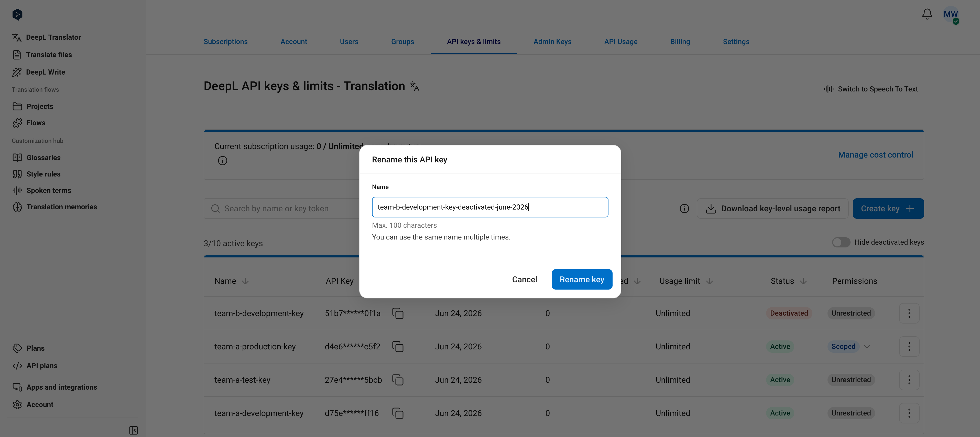
Task: Open the MW user avatar menu
Action: 951,15
